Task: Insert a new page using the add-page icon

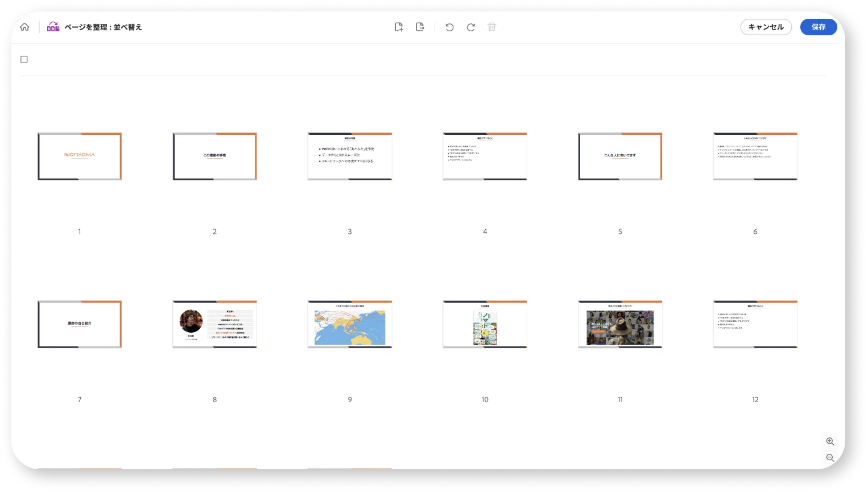Action: (x=399, y=27)
